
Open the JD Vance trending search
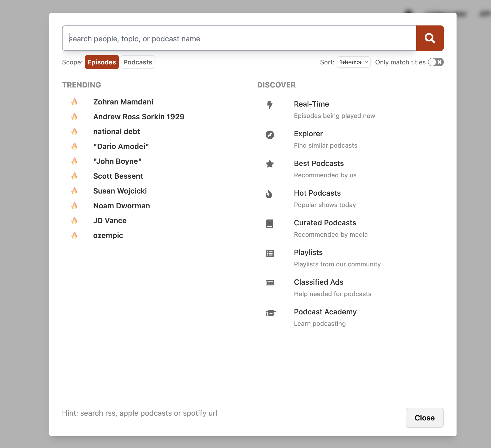point(110,220)
